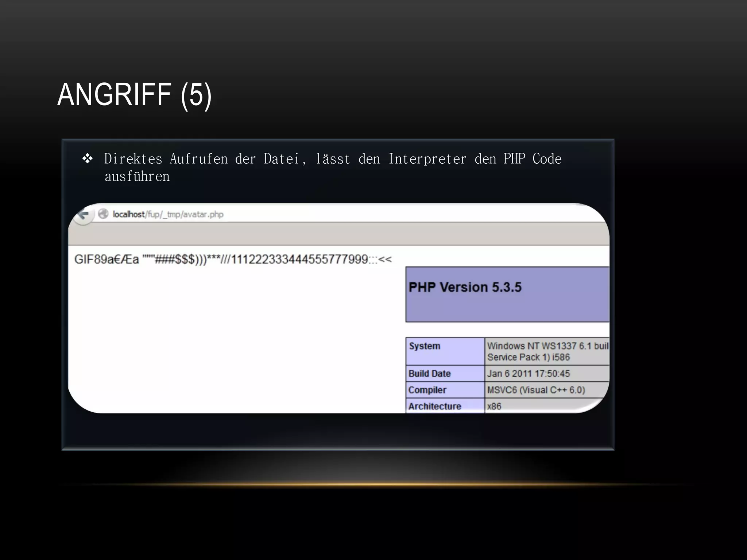Screen dimensions: 747x560
Task: Click the x86 architecture value
Action: [494, 406]
